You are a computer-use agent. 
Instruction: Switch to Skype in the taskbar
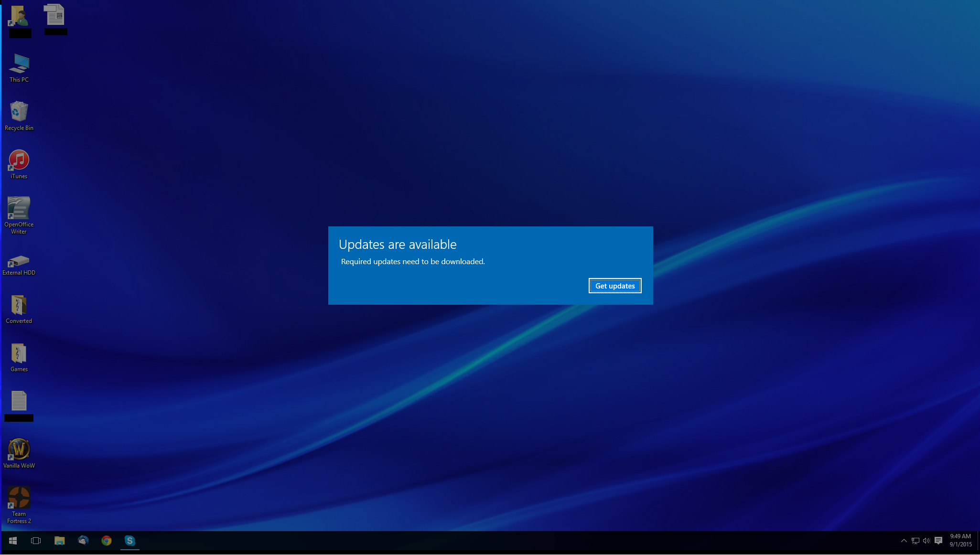[x=129, y=540]
